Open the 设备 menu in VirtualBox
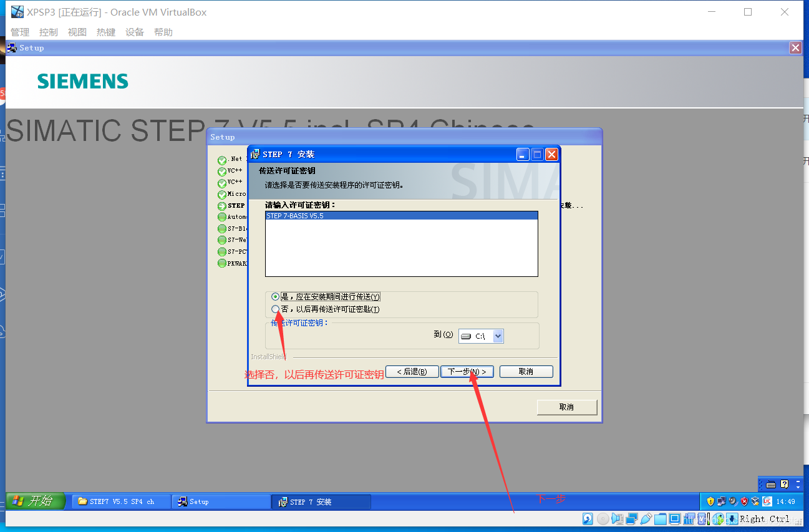 pos(135,32)
